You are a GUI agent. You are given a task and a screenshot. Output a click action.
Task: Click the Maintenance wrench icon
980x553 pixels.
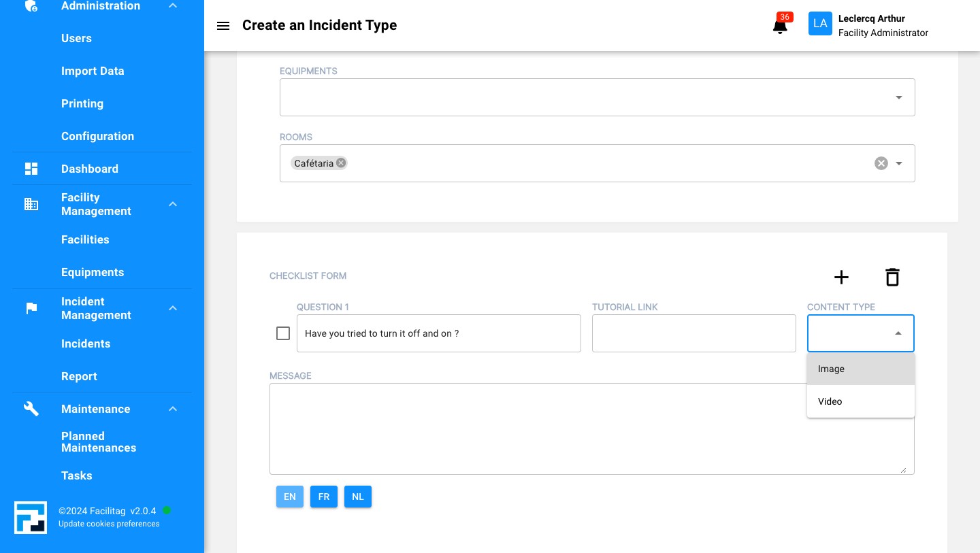pos(31,409)
